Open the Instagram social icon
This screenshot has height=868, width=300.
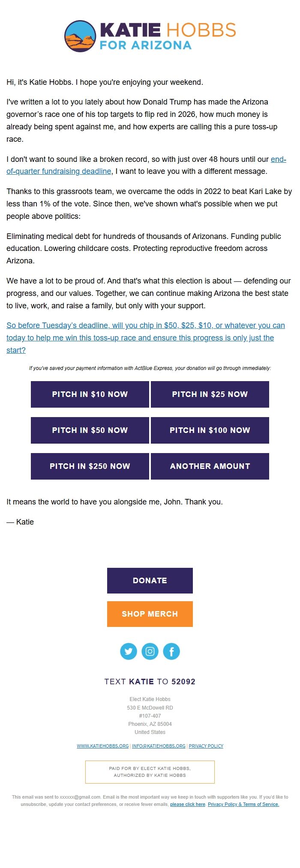[150, 651]
